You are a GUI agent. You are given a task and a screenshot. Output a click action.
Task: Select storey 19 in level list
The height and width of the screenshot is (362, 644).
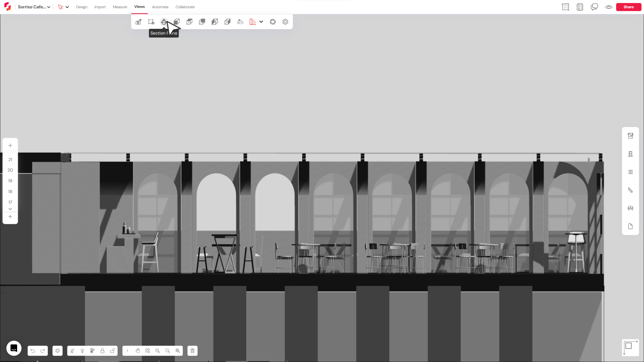10,181
